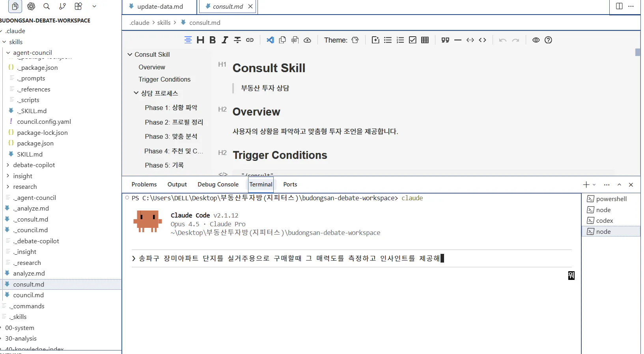Apply heading format with H icon
This screenshot has width=644, height=354.
point(200,40)
